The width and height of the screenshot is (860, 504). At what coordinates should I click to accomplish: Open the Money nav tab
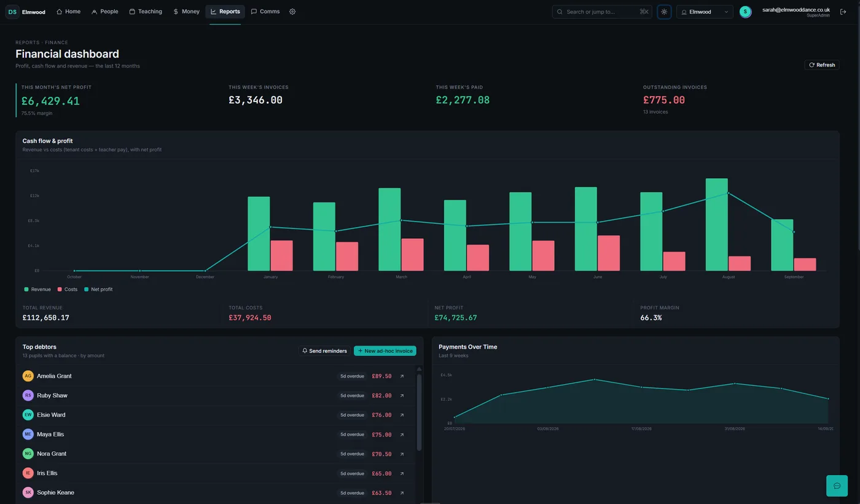[x=186, y=12]
